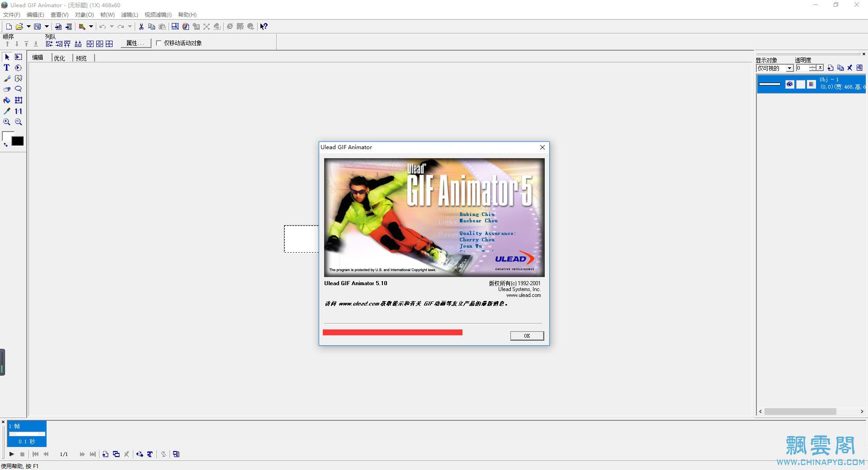
Task: Create a new animation with the New icon
Action: (x=9, y=27)
